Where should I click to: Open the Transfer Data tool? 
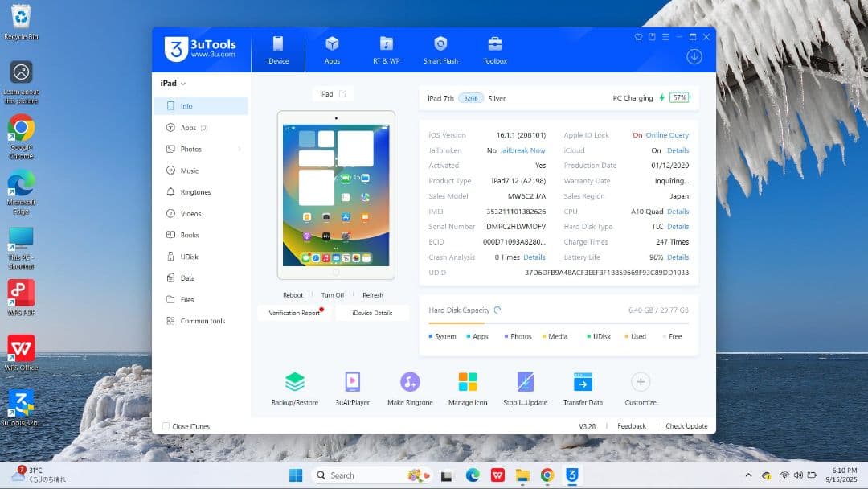tap(583, 382)
